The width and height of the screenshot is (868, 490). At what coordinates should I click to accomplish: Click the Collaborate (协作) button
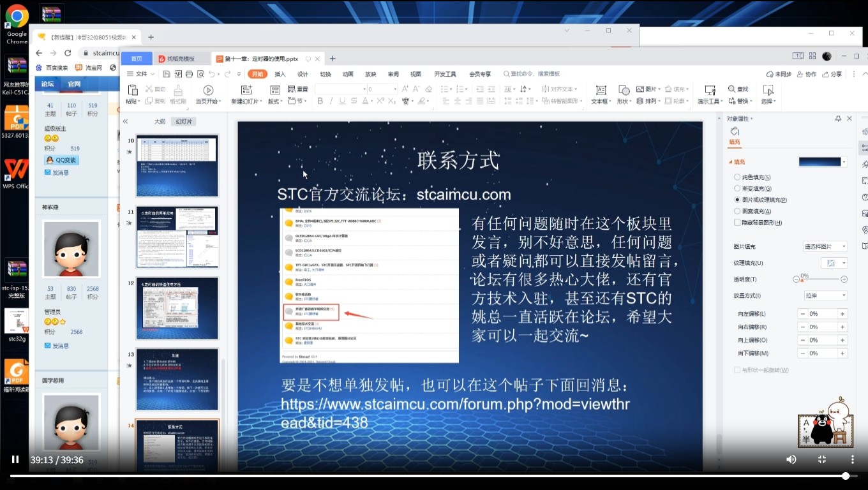click(x=806, y=74)
